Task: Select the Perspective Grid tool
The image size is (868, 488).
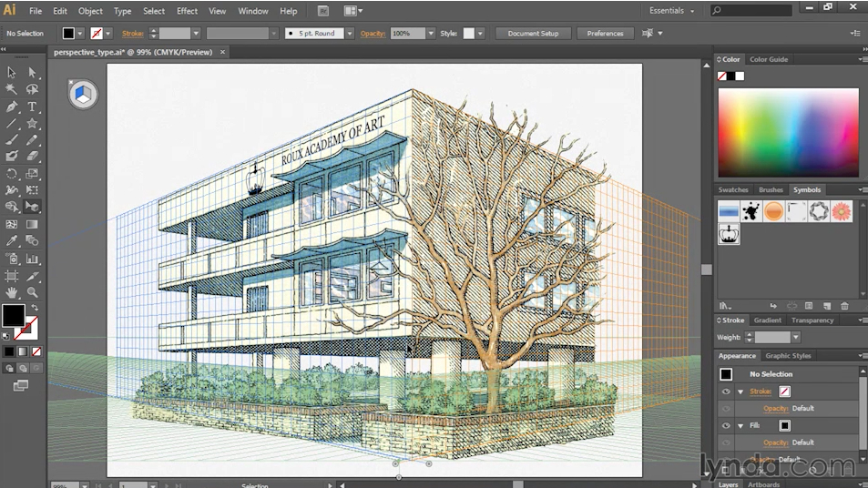Action: pos(32,207)
